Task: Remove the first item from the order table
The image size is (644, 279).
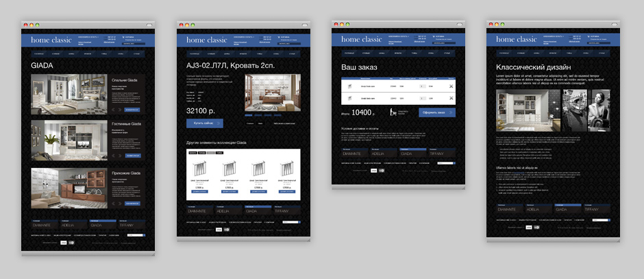Action: click(x=451, y=85)
